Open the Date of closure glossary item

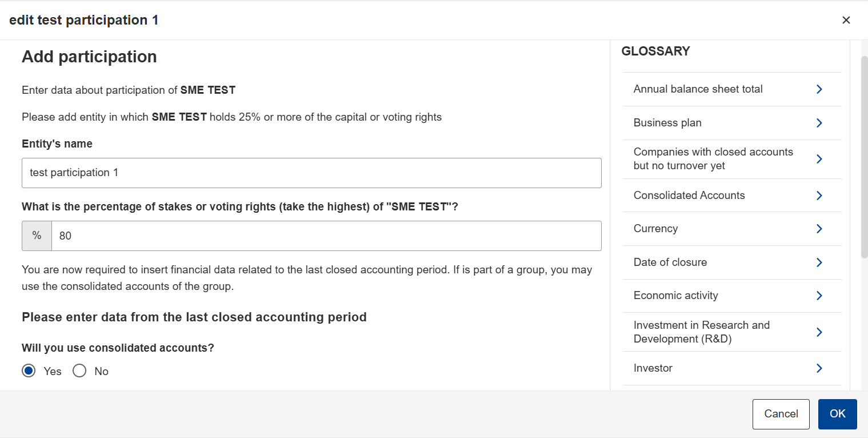731,262
